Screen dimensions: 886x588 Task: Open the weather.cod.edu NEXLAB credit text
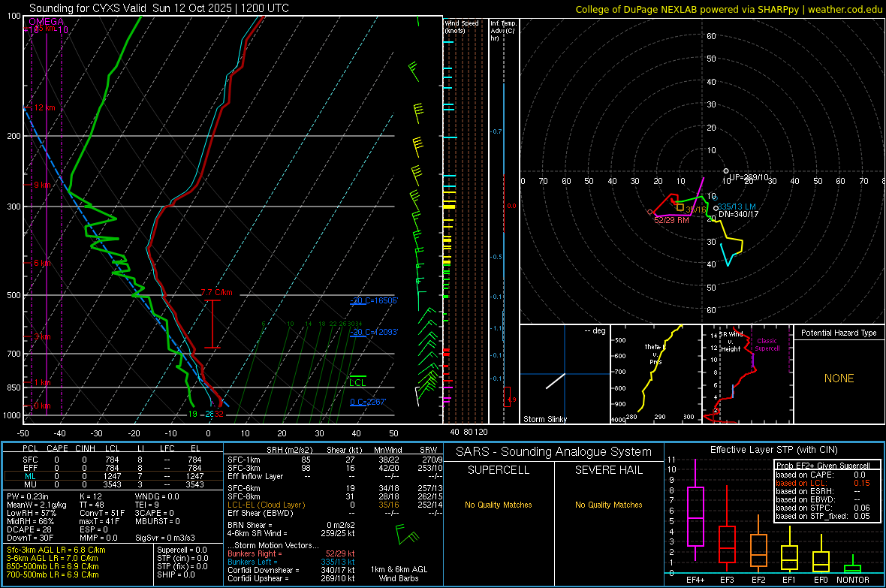729,9
